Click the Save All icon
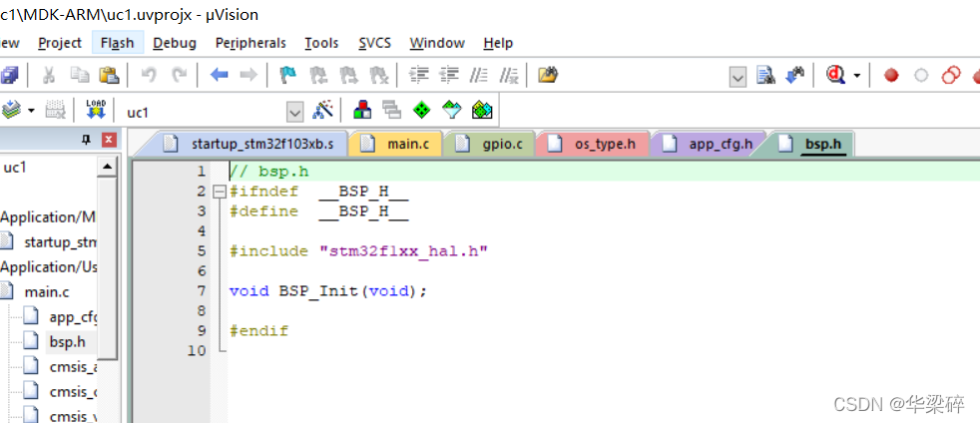 [x=9, y=76]
